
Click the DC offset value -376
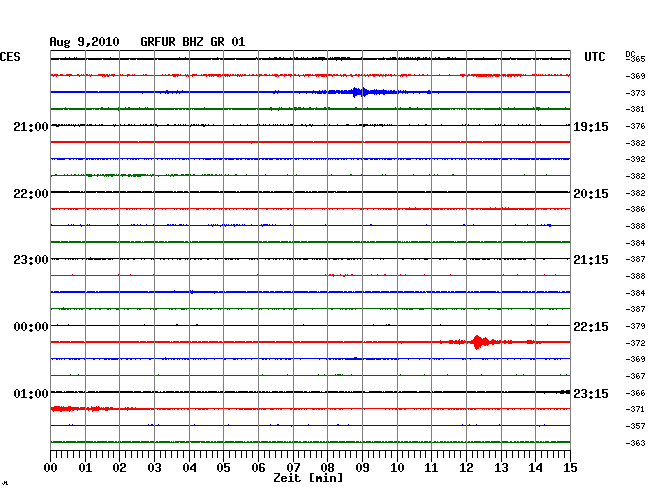(x=635, y=126)
